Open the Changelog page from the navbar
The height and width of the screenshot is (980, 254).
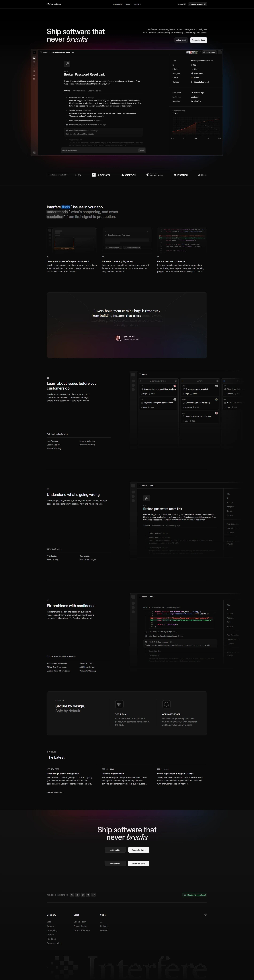[118, 4]
